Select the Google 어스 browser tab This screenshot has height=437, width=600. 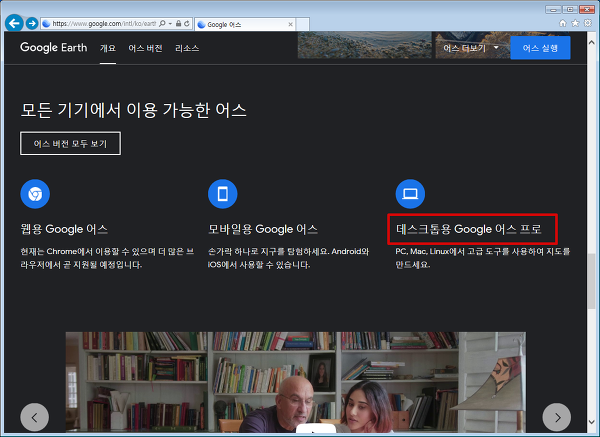pyautogui.click(x=245, y=24)
